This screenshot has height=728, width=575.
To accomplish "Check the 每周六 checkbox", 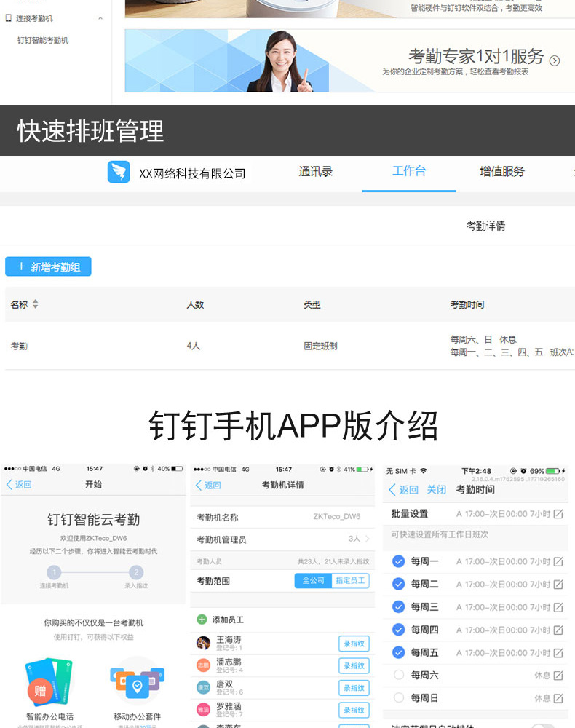I will (x=399, y=675).
